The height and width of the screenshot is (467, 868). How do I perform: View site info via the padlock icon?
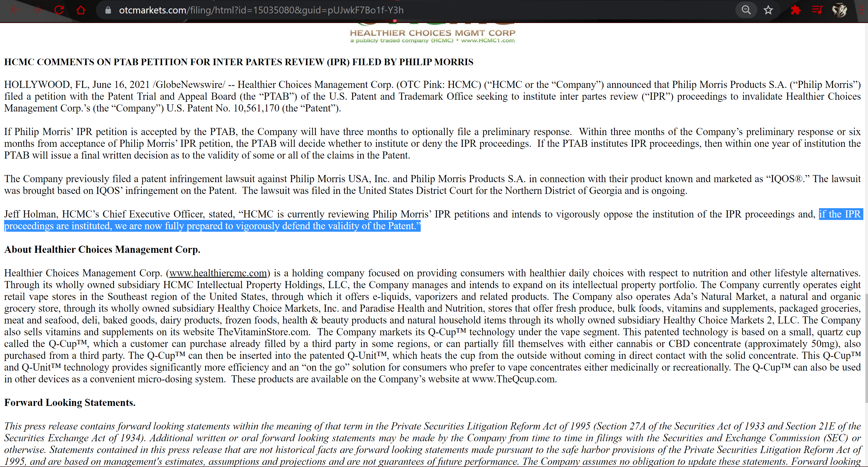pyautogui.click(x=108, y=10)
